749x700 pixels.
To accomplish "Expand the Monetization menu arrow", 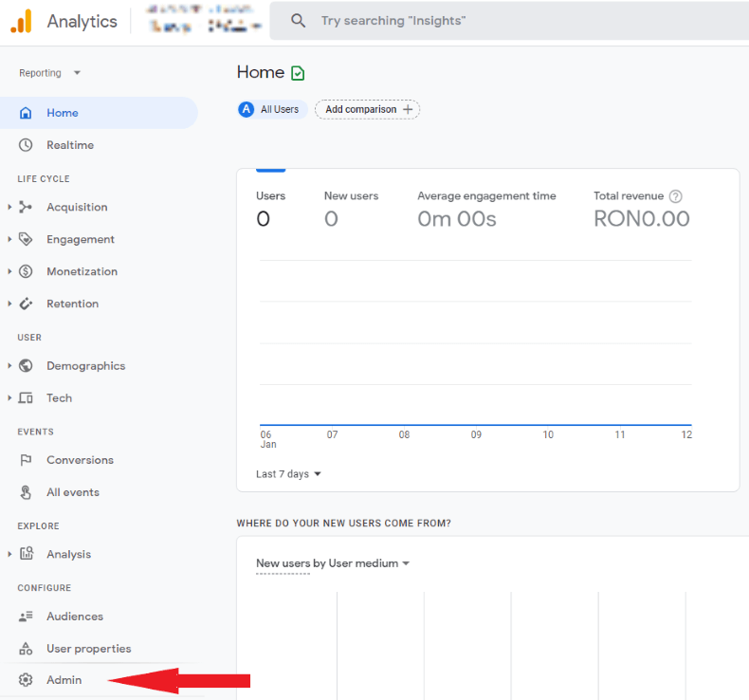I will [9, 271].
